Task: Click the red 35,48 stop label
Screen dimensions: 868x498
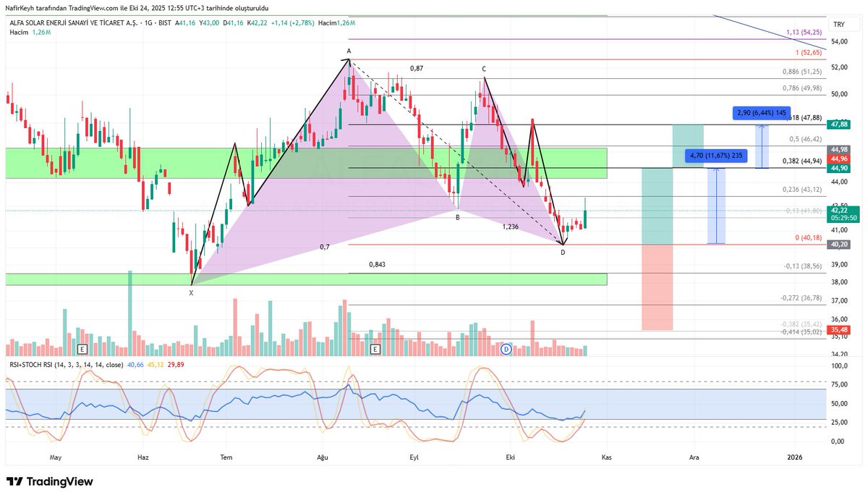Action: pos(839,329)
